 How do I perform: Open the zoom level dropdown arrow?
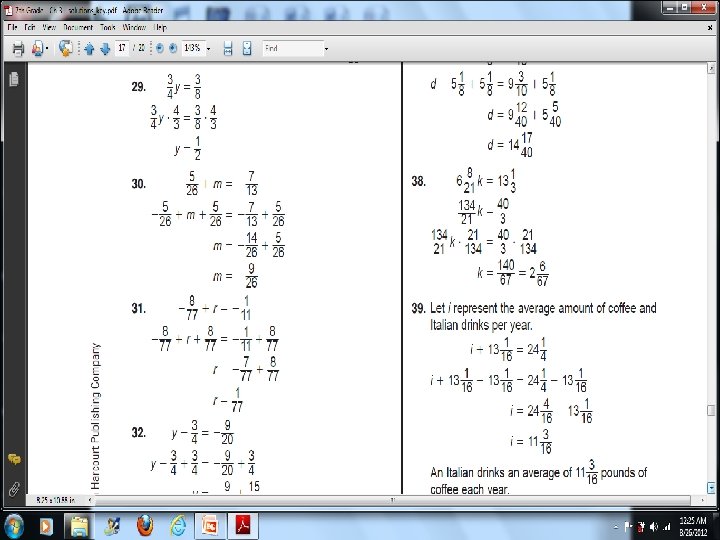(x=208, y=49)
